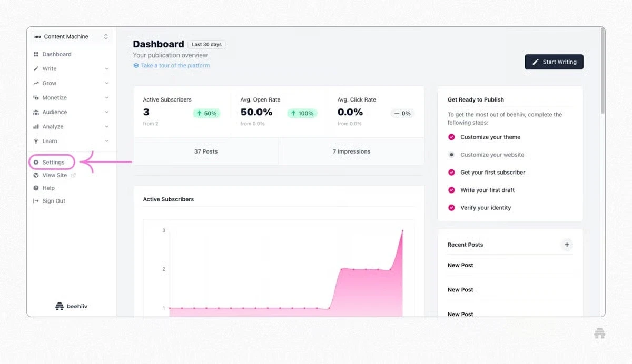Click the Write your first draft step text
Screen dimensions: 632x364
coord(487,190)
